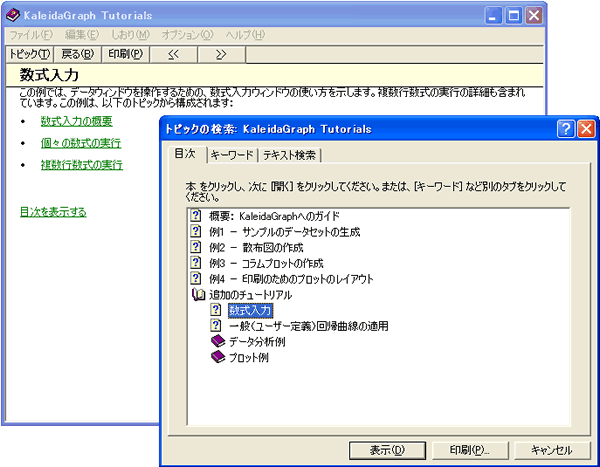Click the open book icon for 追加のチュートリアル
This screenshot has width=600, height=467.
point(198,295)
